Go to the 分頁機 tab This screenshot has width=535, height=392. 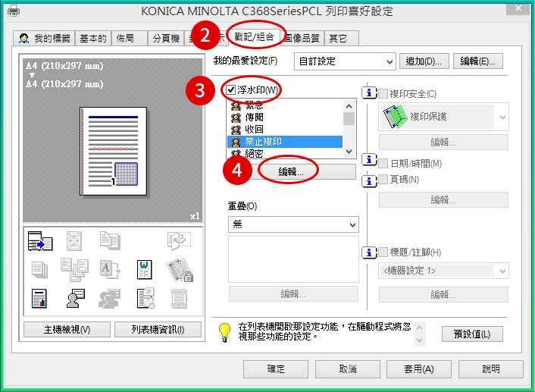pyautogui.click(x=166, y=38)
